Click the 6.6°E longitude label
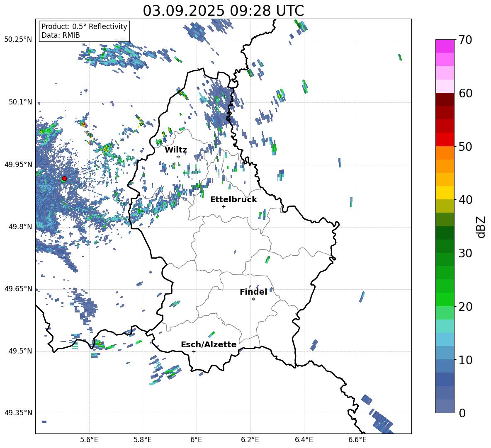491x448 pixels. [x=357, y=440]
